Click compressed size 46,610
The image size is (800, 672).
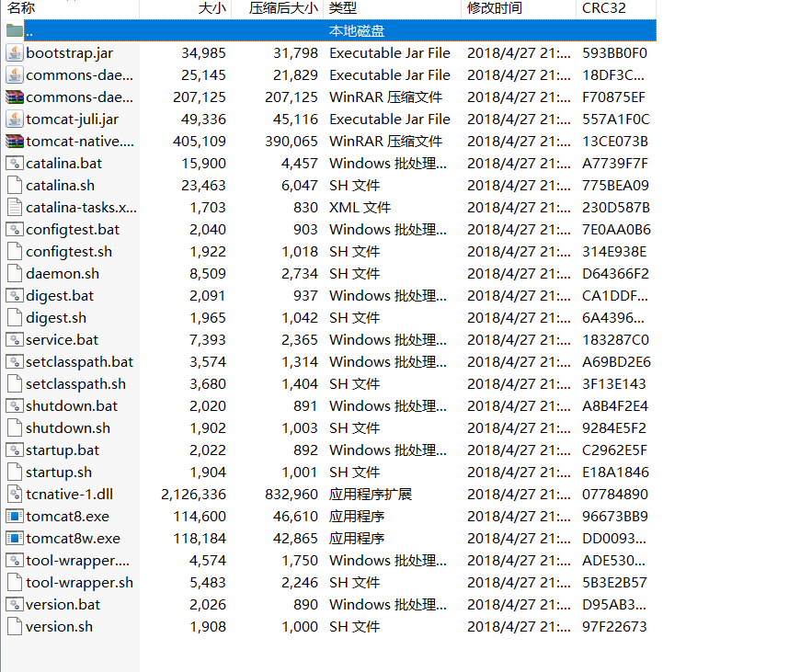(295, 517)
